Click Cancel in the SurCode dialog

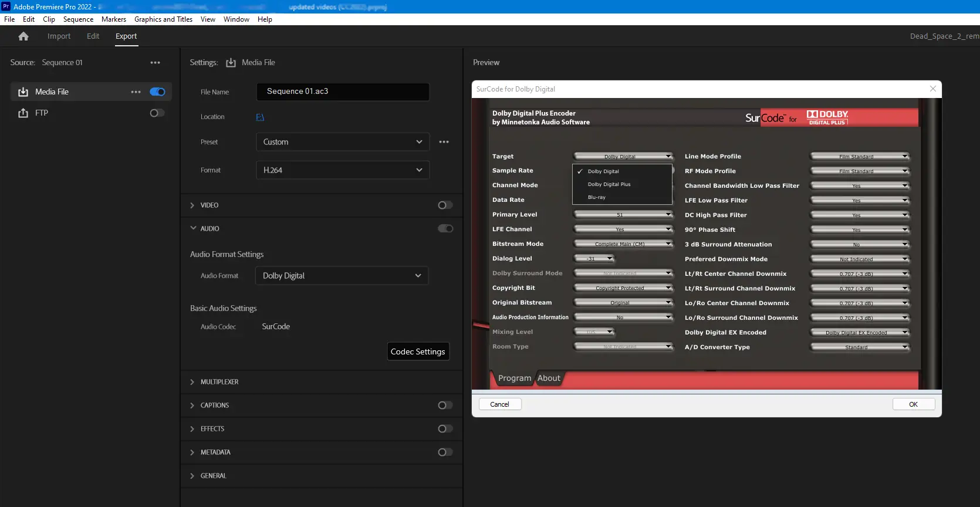[500, 404]
